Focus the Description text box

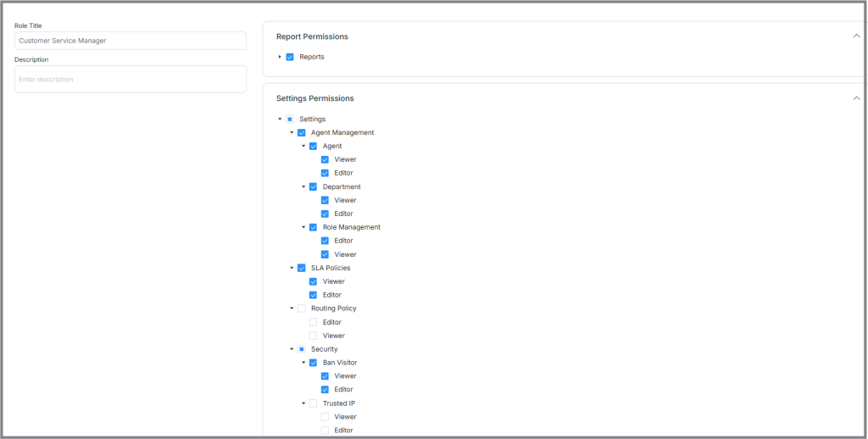click(x=131, y=79)
